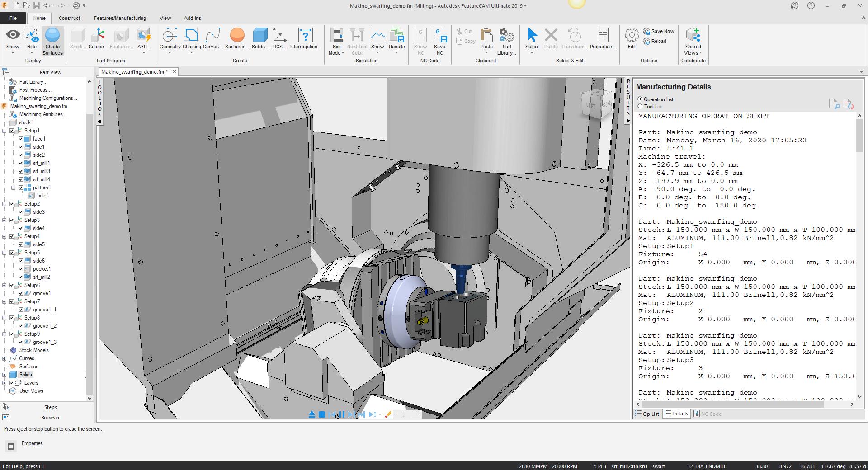Screen dimensions: 868x470
Task: Click the eject simulation button
Action: click(x=312, y=414)
